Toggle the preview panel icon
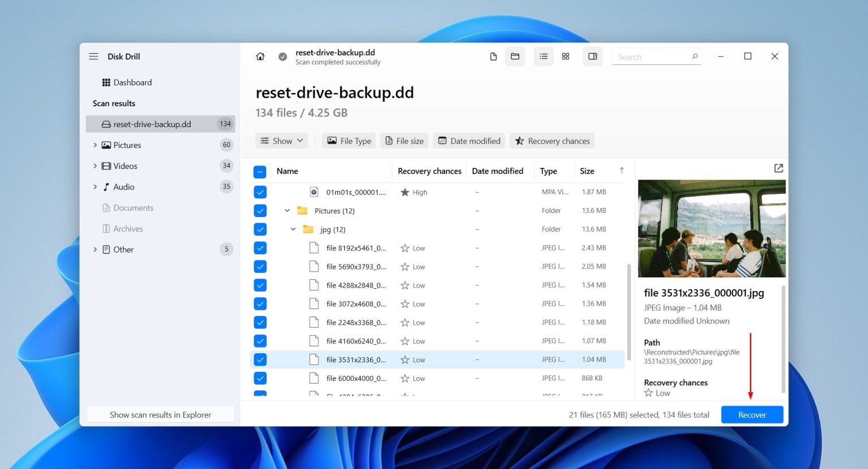 pyautogui.click(x=593, y=57)
